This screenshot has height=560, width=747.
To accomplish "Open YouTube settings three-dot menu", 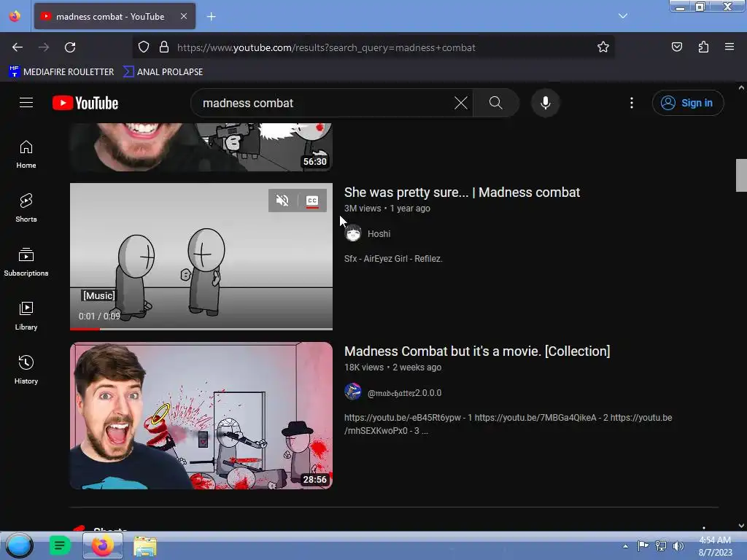I will click(632, 103).
